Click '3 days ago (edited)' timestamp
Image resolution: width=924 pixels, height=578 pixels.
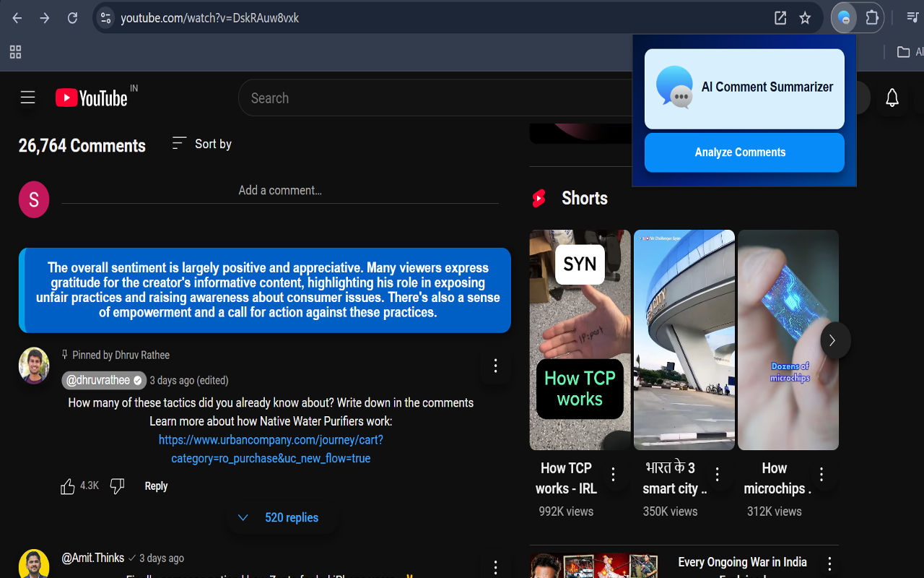tap(189, 380)
